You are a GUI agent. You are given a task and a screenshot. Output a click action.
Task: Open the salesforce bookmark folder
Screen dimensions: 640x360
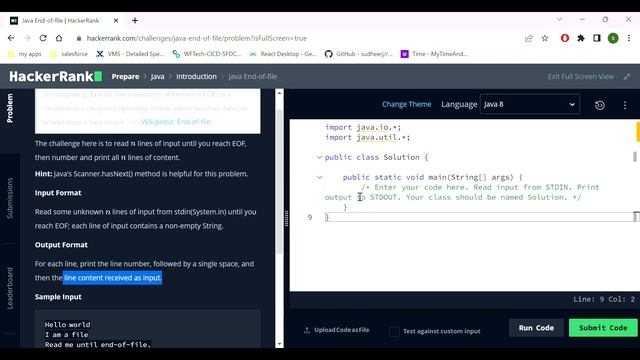69,54
